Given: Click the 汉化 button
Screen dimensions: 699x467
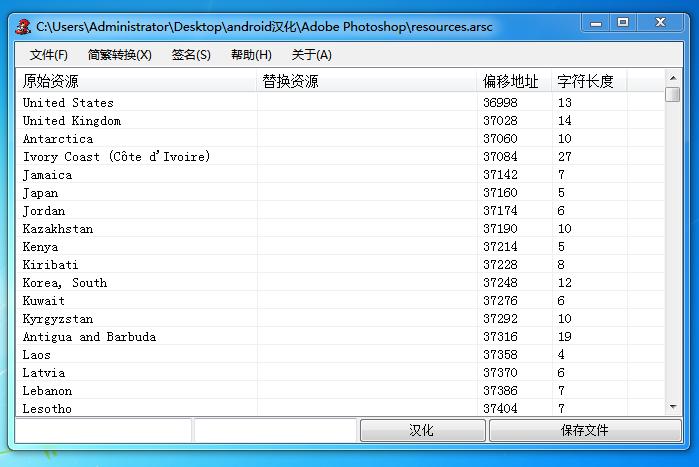Looking at the screenshot, I should coord(422,430).
